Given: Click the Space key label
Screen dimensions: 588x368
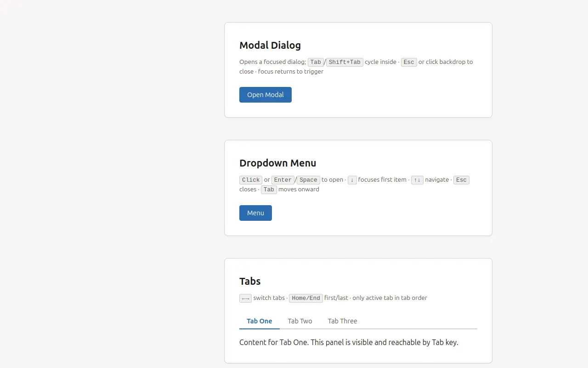Looking at the screenshot, I should click(308, 180).
